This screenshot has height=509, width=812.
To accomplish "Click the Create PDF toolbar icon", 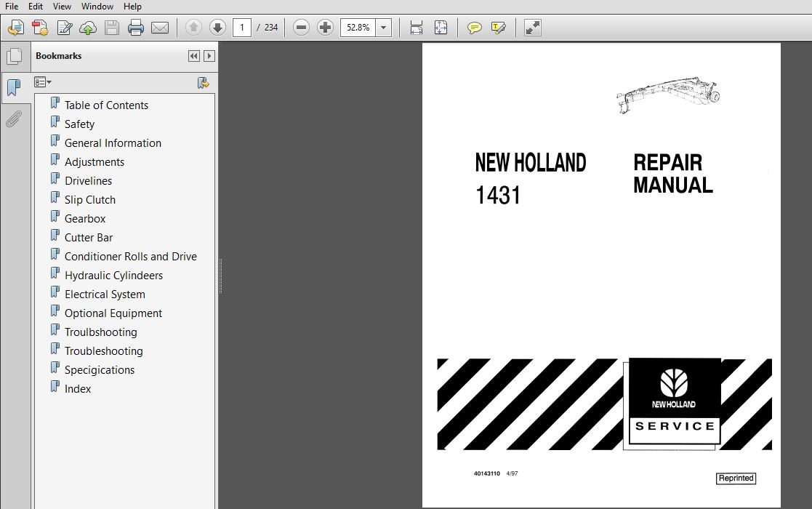I will tap(15, 28).
